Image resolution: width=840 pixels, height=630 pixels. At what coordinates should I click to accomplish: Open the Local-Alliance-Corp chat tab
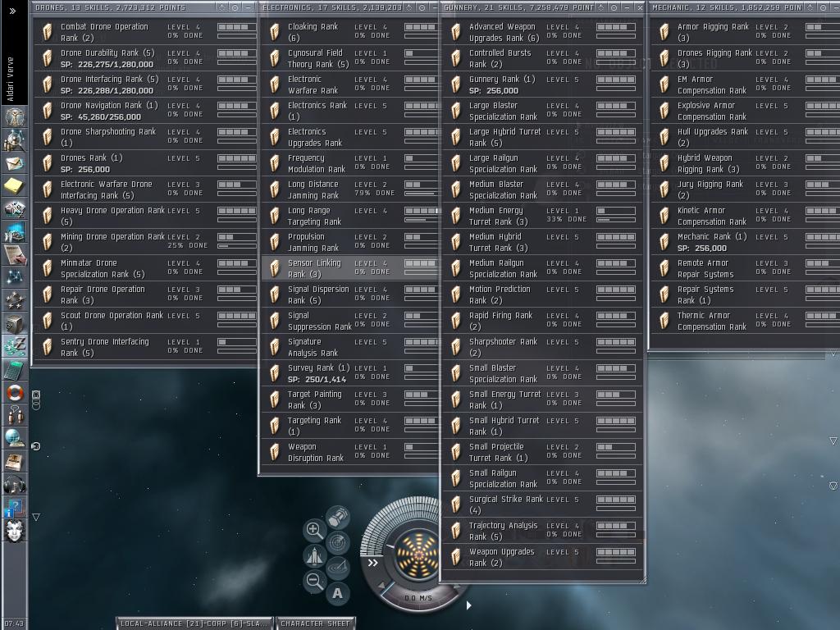pyautogui.click(x=194, y=623)
